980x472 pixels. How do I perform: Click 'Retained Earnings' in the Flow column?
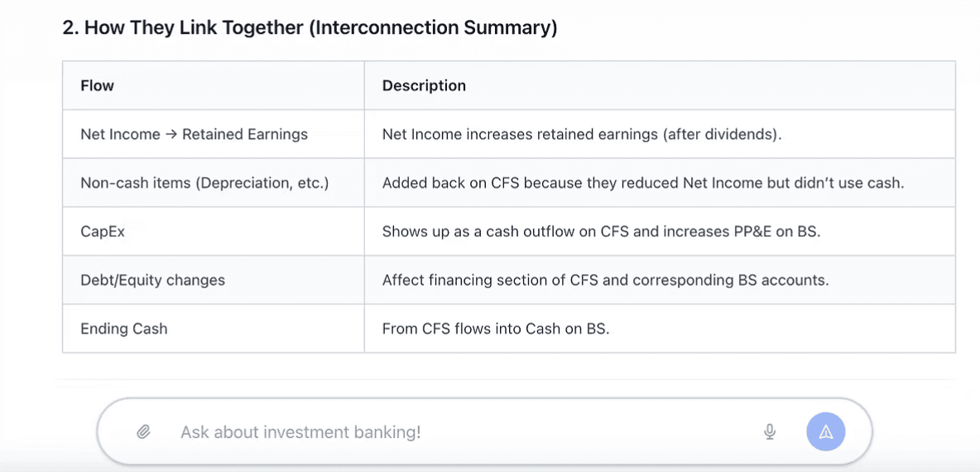pyautogui.click(x=245, y=134)
